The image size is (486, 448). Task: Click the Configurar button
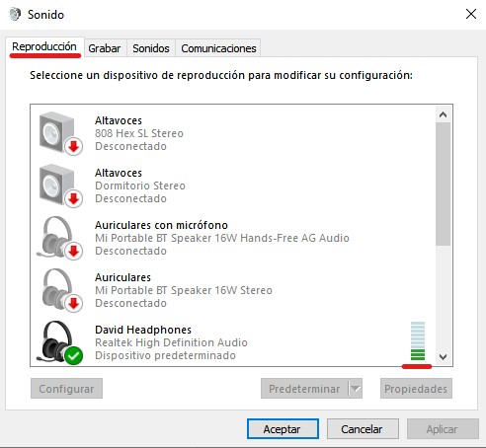66,389
